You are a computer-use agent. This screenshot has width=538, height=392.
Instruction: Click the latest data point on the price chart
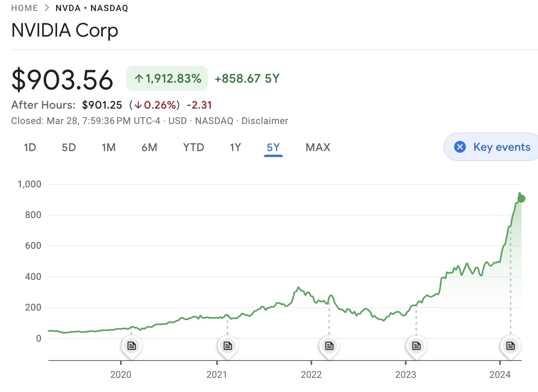(522, 199)
